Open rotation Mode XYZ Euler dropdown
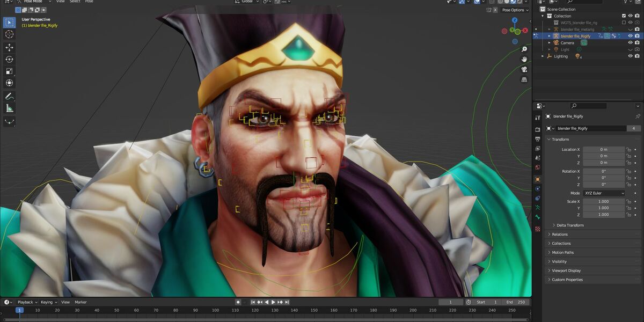The width and height of the screenshot is (644, 322). point(604,193)
